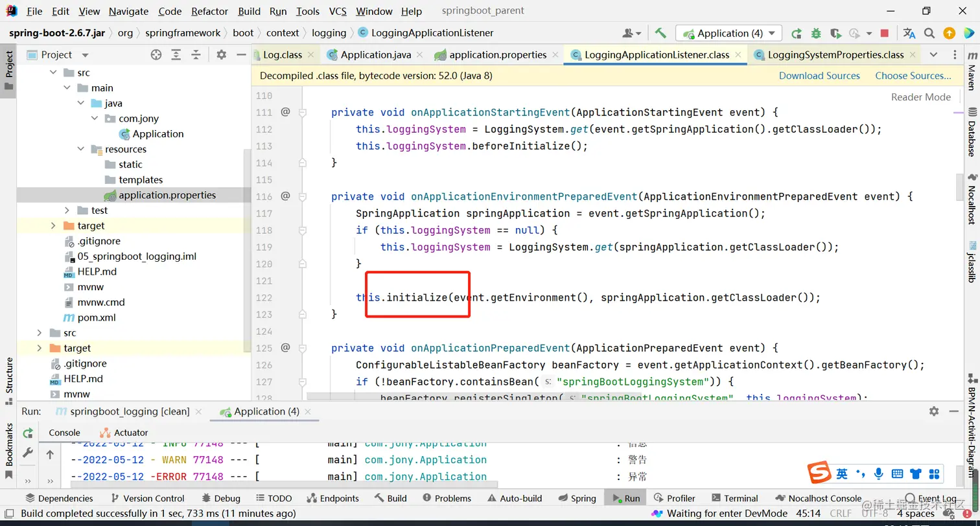Image resolution: width=980 pixels, height=526 pixels.
Task: Click the gutter @ icon on line 111
Action: point(285,112)
